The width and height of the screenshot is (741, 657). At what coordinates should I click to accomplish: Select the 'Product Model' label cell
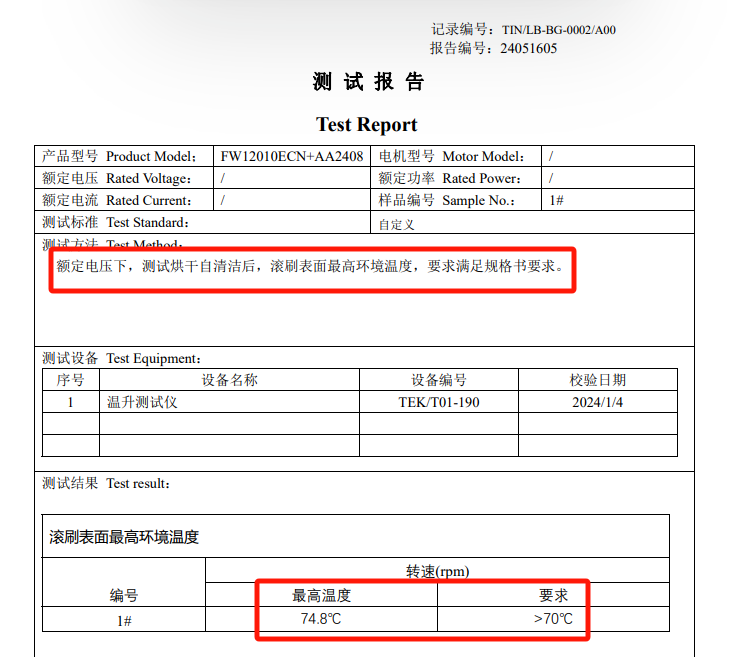[x=124, y=156]
